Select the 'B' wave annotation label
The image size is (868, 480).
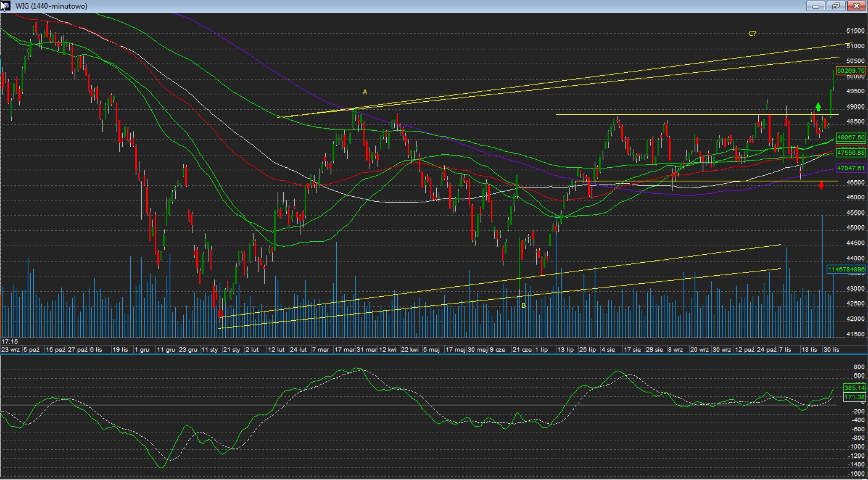[523, 305]
